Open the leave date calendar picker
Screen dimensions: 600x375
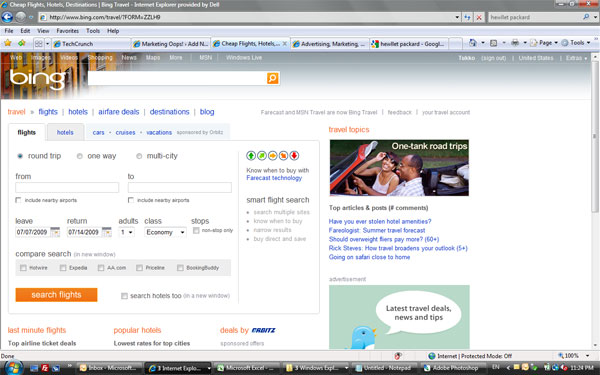tap(55, 232)
